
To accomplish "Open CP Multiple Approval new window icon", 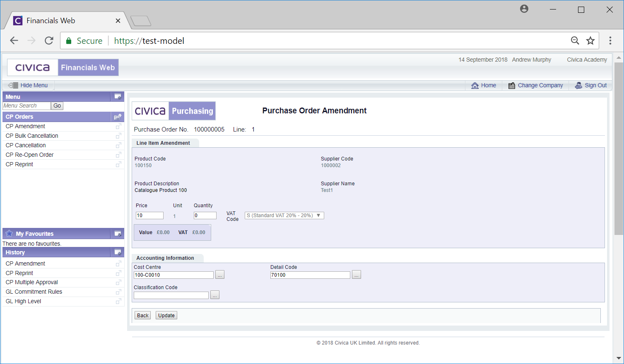I will pos(118,282).
